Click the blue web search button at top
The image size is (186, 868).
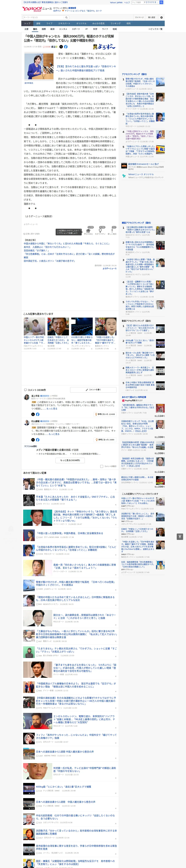coord(161,2)
